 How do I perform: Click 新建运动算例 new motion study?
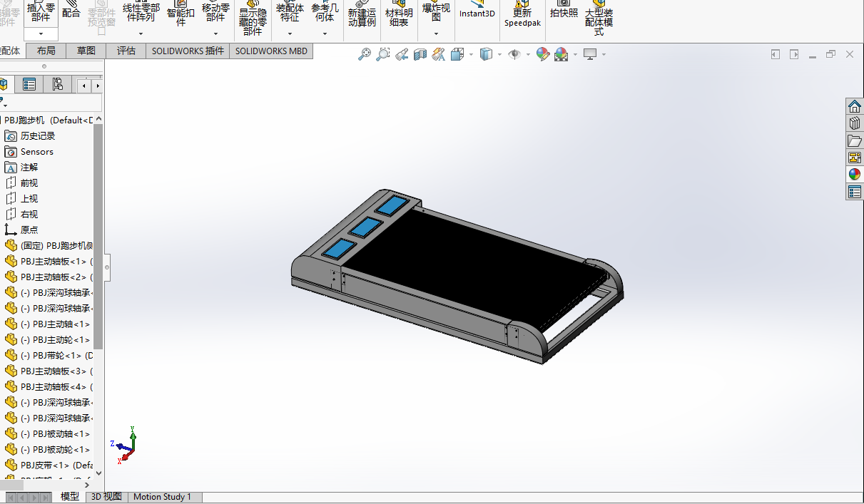[x=362, y=15]
